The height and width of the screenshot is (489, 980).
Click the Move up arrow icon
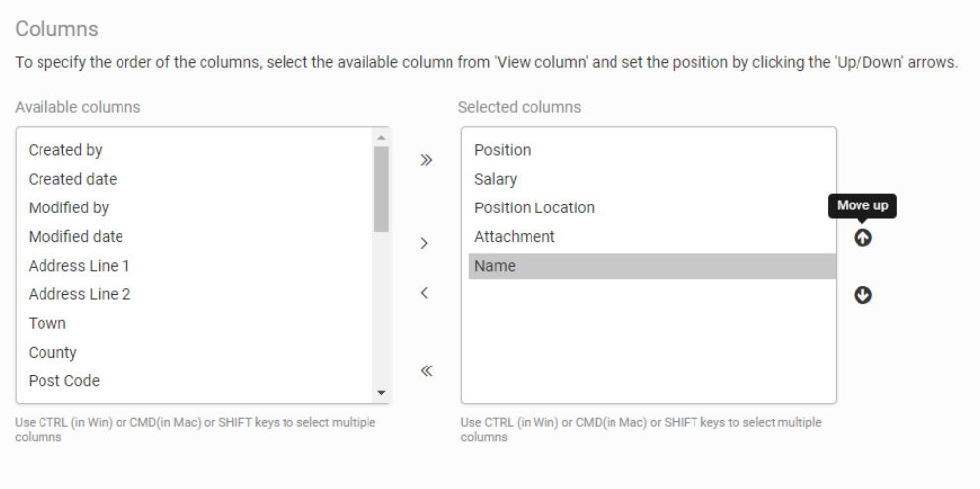[862, 238]
